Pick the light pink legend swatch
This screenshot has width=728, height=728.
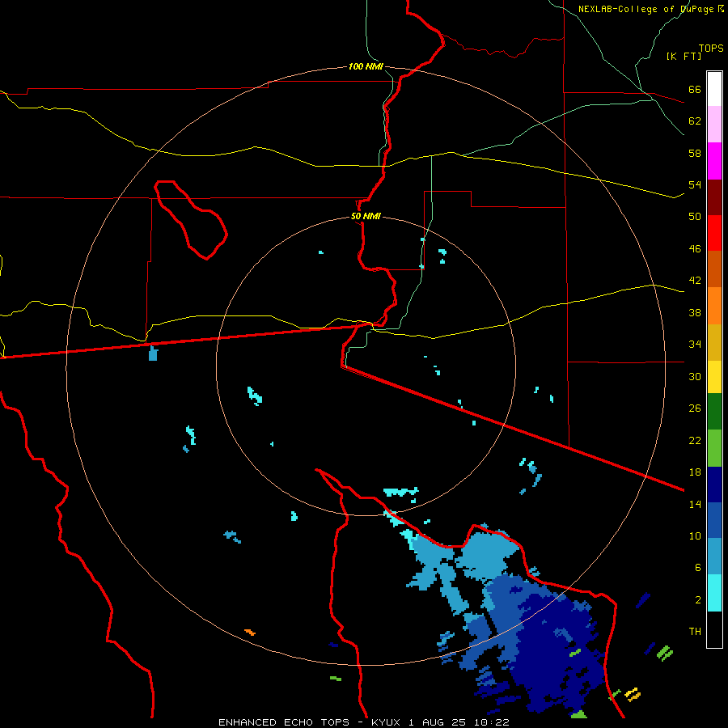(714, 125)
